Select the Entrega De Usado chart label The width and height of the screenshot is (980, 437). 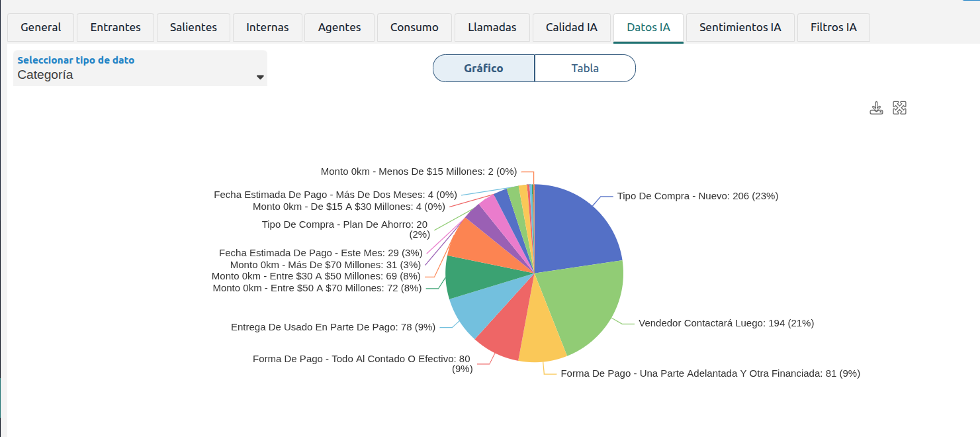coord(333,327)
